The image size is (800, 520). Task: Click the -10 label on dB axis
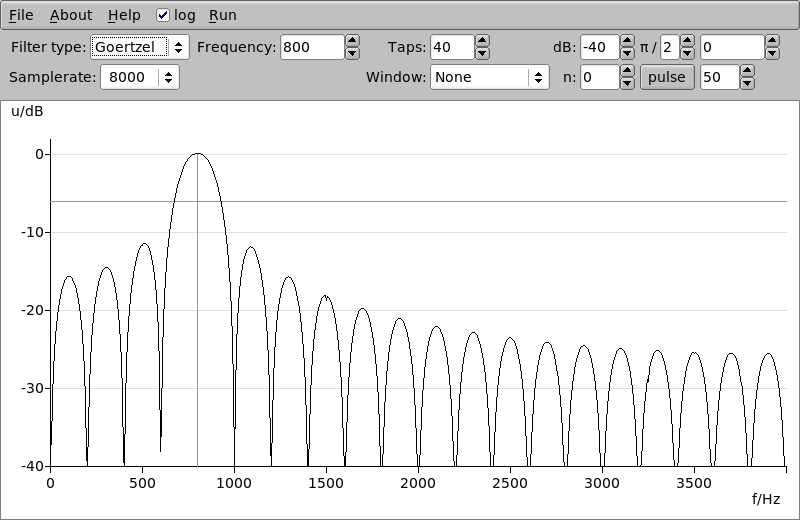[x=32, y=232]
